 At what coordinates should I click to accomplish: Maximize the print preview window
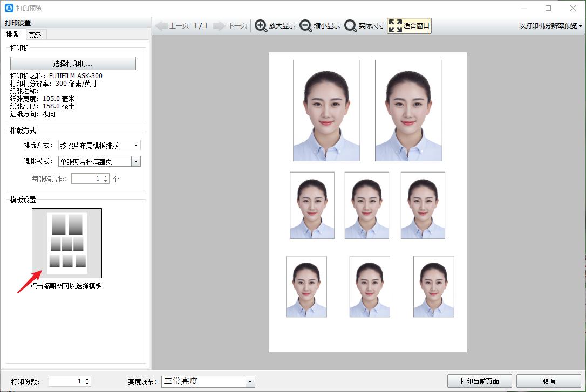[548, 8]
